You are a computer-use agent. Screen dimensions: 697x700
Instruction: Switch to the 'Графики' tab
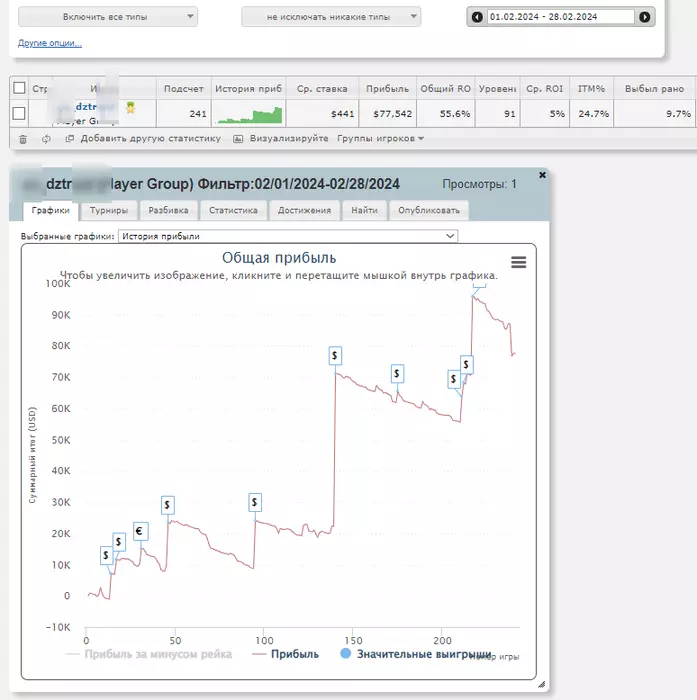(x=50, y=211)
